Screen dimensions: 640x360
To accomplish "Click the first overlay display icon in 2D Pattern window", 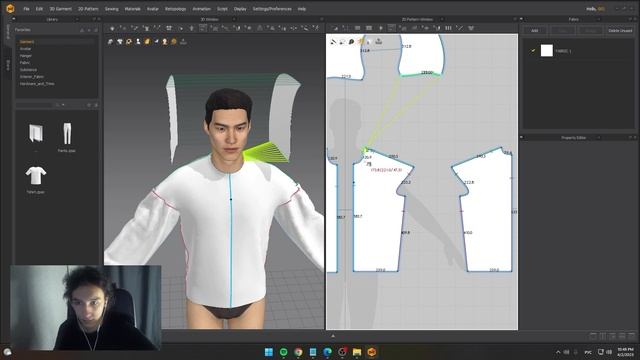I will click(x=333, y=42).
